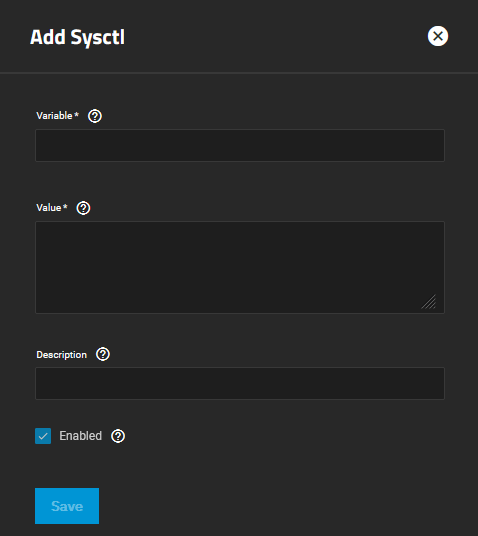Show help tooltip for Enabled option
Screen dimensions: 478x536
pos(118,436)
